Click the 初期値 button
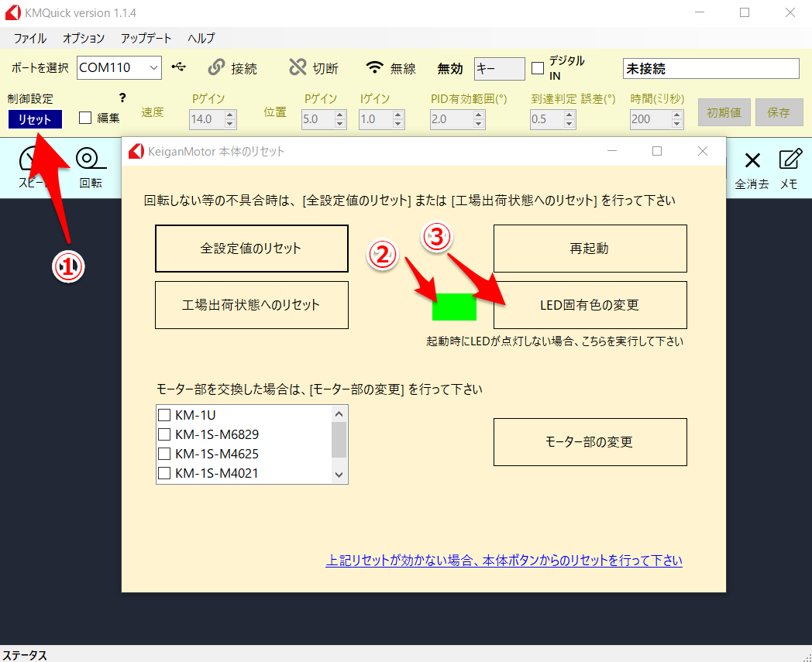 [x=724, y=112]
